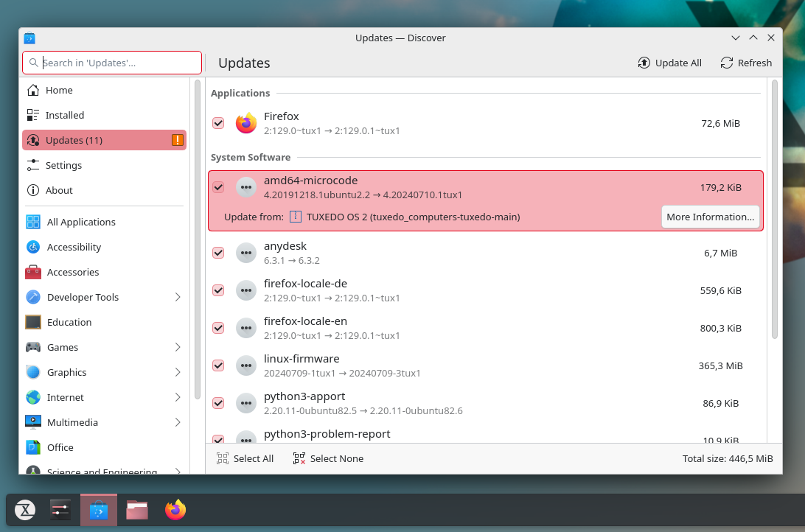Click the Multimedia monitor icon
The image size is (805, 532).
[x=33, y=422]
